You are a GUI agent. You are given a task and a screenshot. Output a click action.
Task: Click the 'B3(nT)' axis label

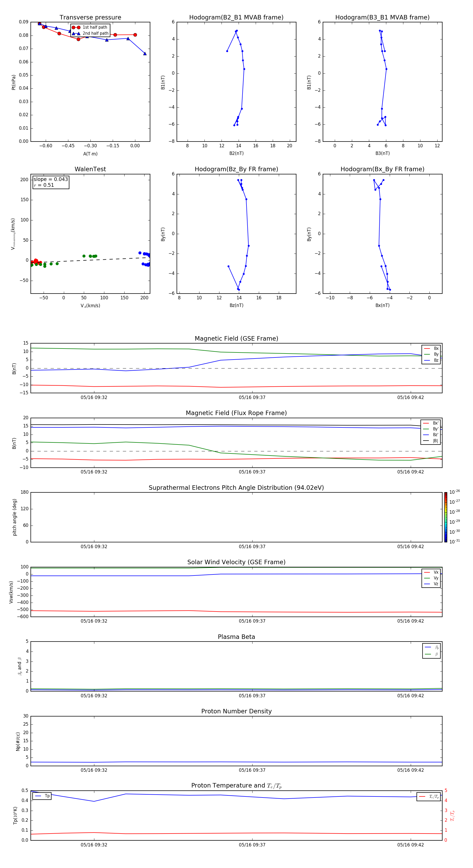click(382, 153)
